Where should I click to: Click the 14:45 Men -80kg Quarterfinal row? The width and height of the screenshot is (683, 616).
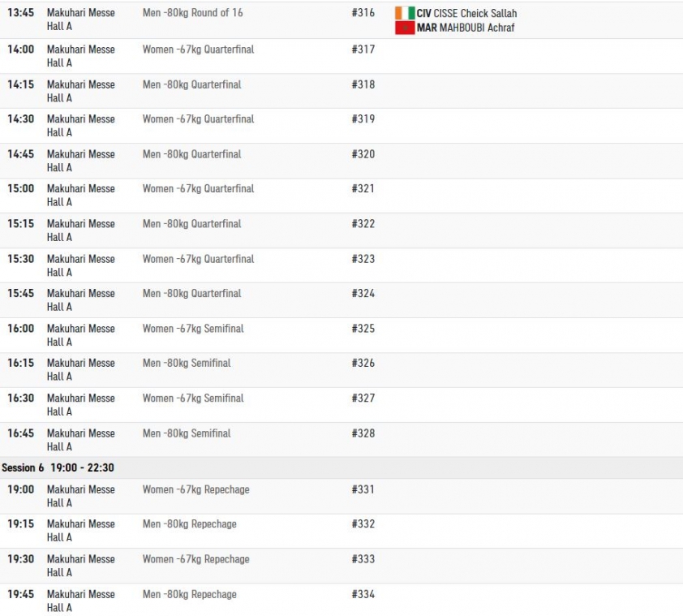341,161
